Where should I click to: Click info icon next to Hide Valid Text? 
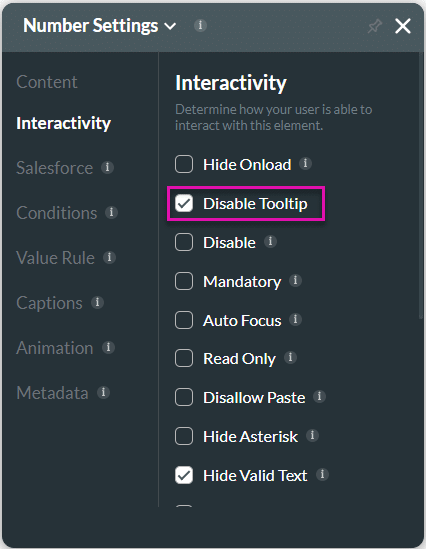(322, 475)
